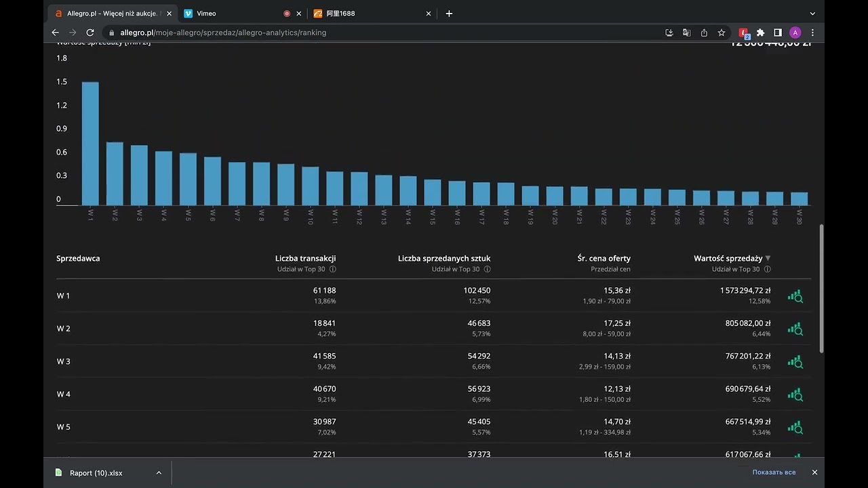Viewport: 868px width, 488px height.
Task: Open the profile A avatar menu
Action: click(795, 33)
